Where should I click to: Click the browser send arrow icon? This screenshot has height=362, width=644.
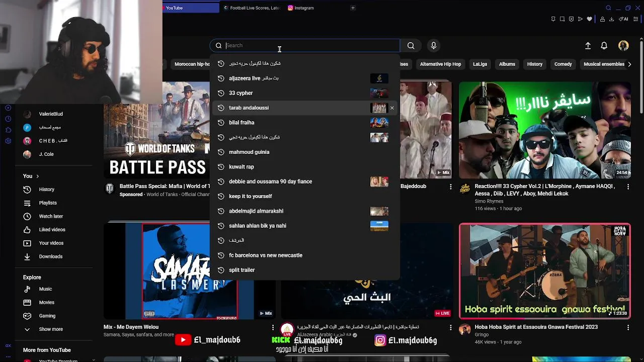coord(580,19)
